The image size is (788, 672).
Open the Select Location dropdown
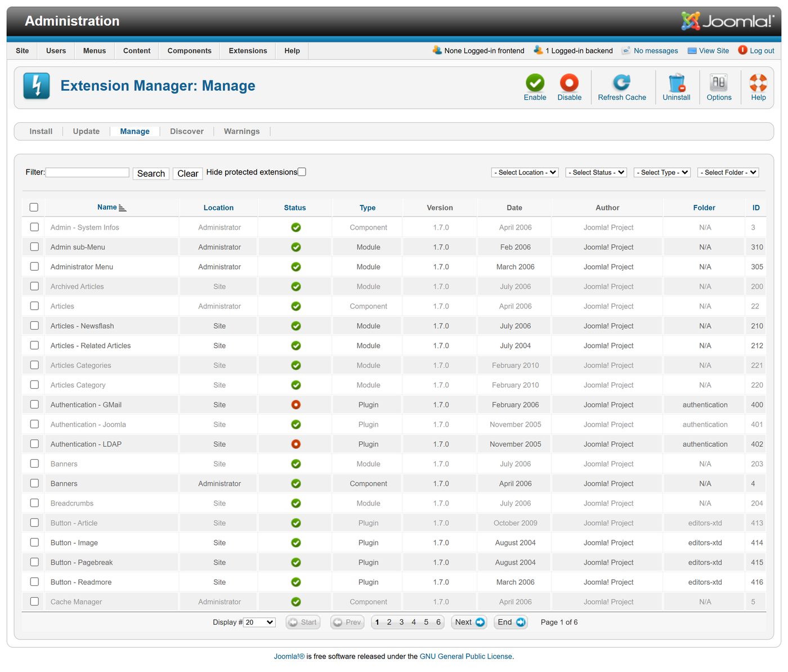(525, 172)
